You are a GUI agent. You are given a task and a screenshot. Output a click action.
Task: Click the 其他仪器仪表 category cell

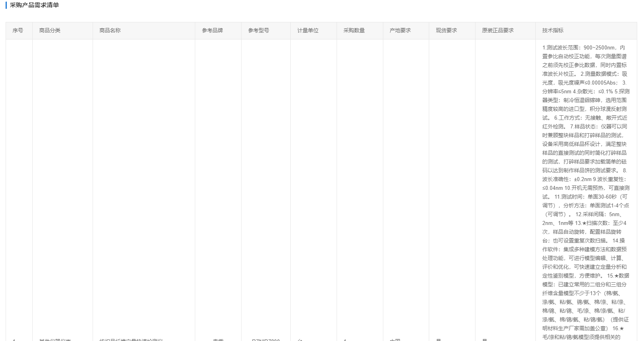click(x=55, y=339)
